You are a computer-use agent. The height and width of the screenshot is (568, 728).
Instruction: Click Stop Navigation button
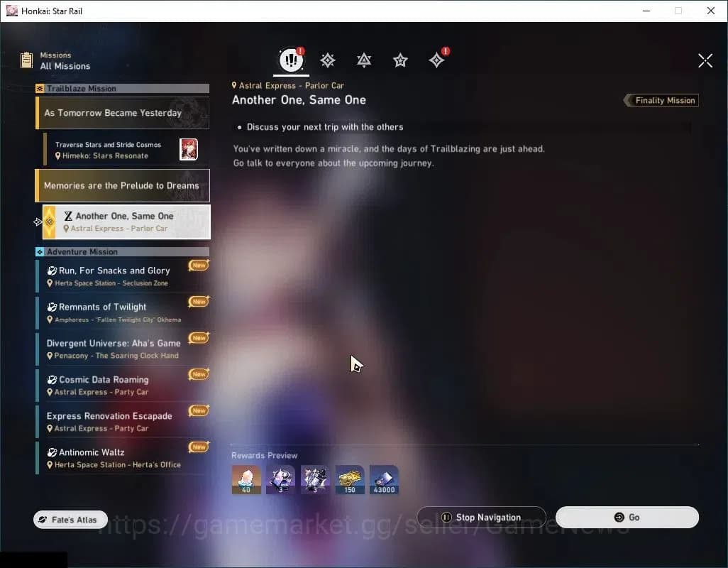click(x=482, y=518)
